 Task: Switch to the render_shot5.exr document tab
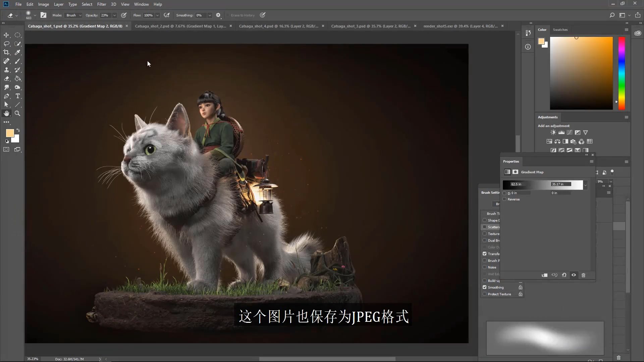click(x=461, y=26)
